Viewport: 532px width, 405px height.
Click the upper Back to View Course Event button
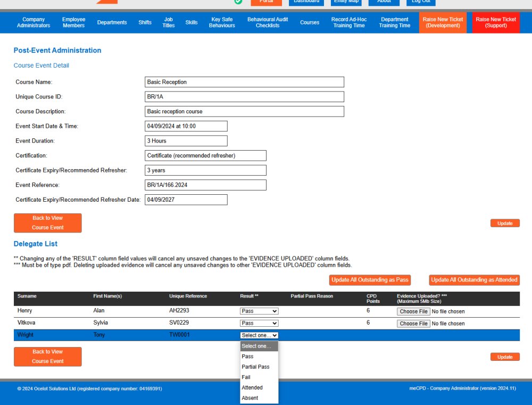click(x=48, y=223)
